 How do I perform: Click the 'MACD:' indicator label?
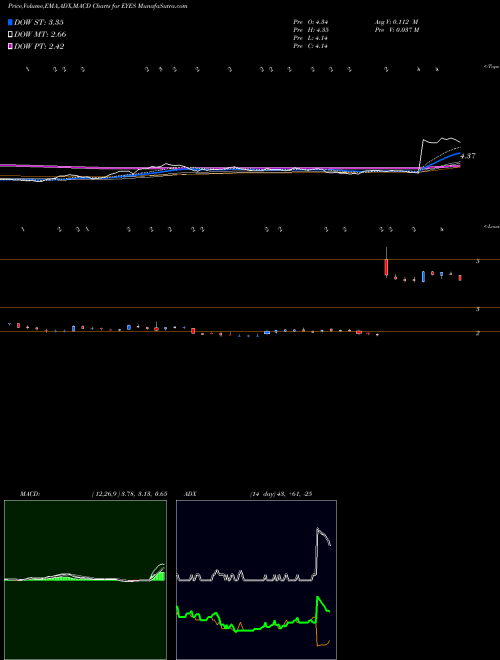click(30, 494)
